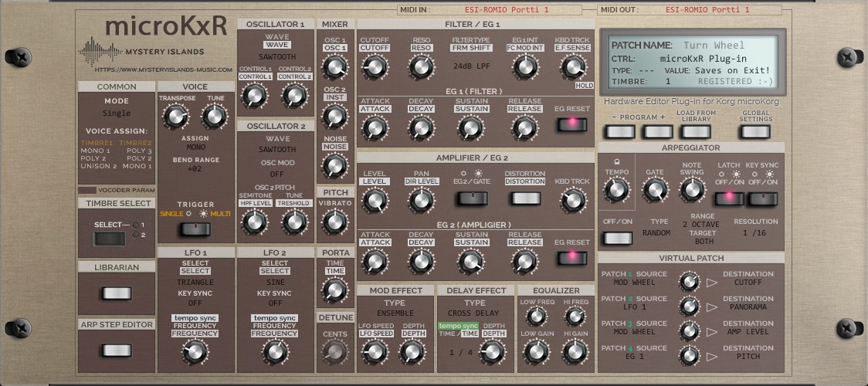Click the amplifier KBD Trck knob
Image resolution: width=868 pixels, height=386 pixels.
point(573,200)
